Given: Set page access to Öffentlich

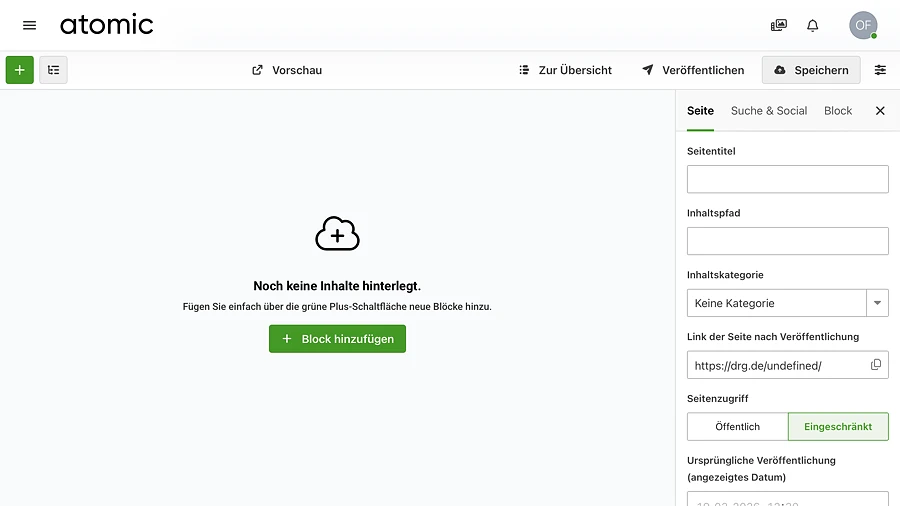Looking at the screenshot, I should pyautogui.click(x=737, y=427).
